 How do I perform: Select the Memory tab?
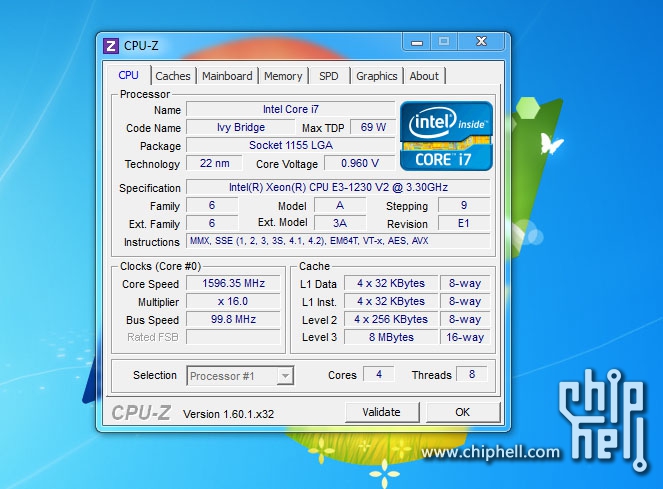[283, 76]
